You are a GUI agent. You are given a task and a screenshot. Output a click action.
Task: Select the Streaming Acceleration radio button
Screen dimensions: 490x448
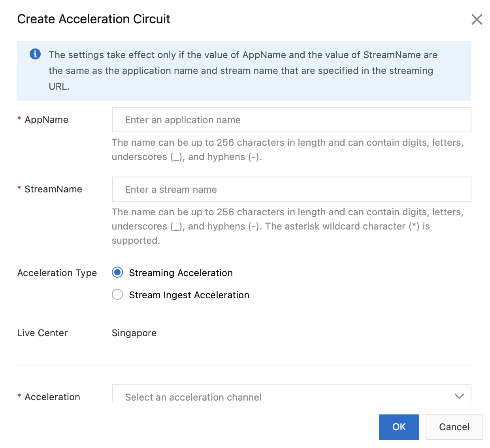pyautogui.click(x=117, y=273)
